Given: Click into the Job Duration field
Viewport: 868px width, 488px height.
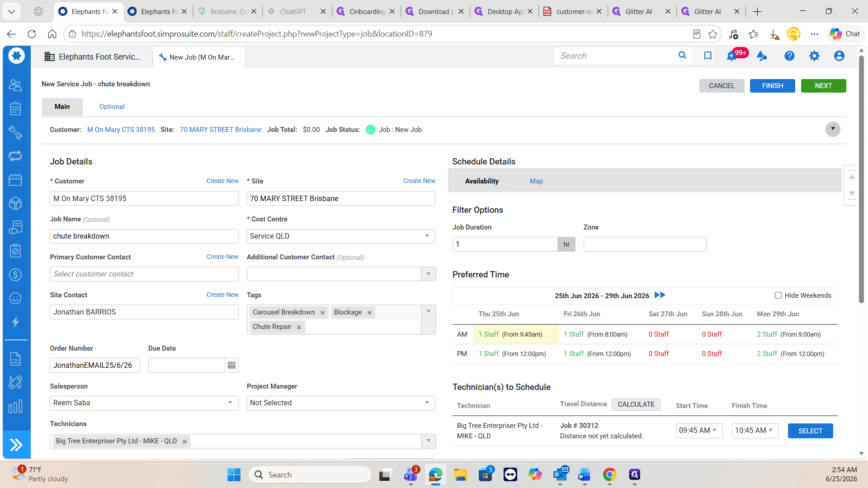Looking at the screenshot, I should (505, 244).
